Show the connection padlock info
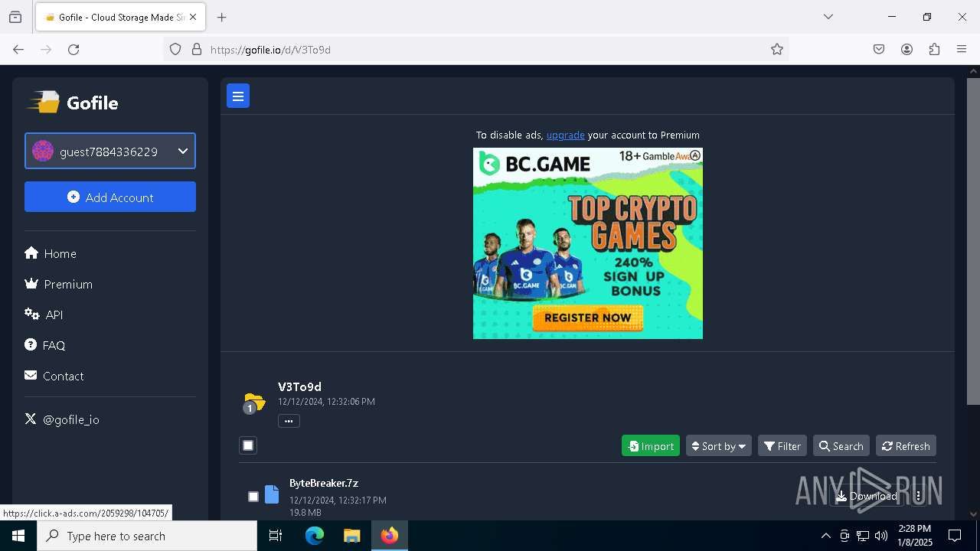The height and width of the screenshot is (551, 980). pyautogui.click(x=197, y=50)
